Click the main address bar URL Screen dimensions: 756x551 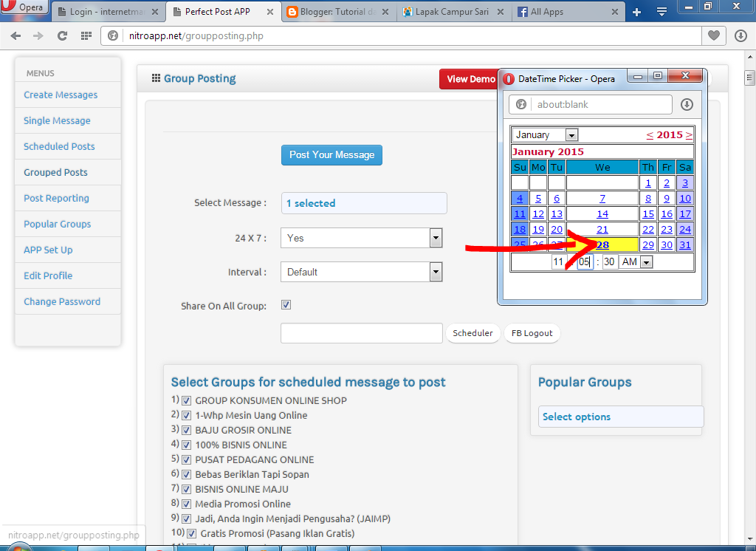click(196, 35)
